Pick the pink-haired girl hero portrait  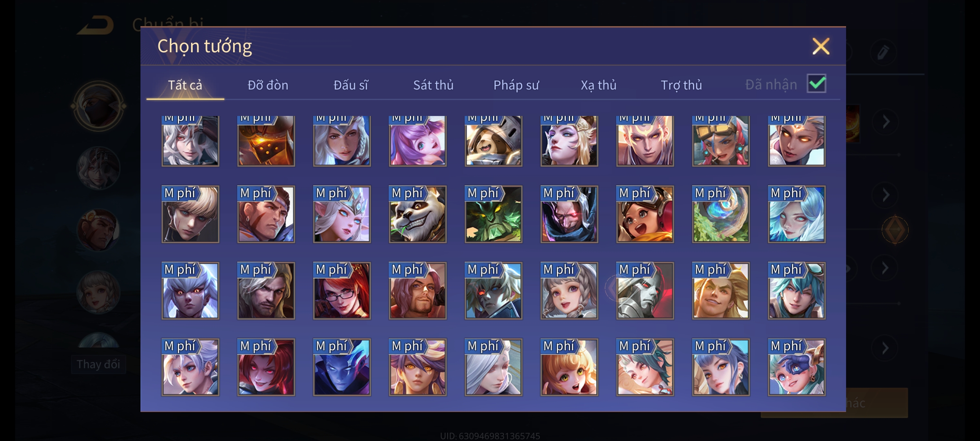[417, 141]
